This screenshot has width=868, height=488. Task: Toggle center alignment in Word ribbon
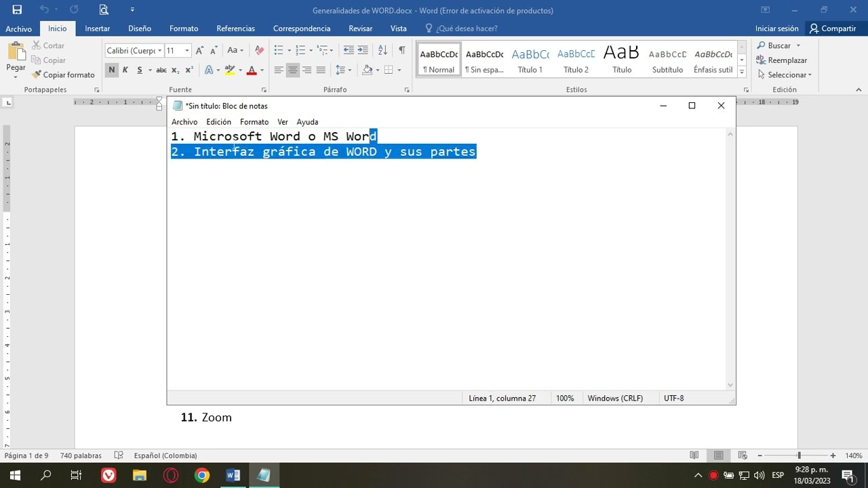(x=293, y=70)
